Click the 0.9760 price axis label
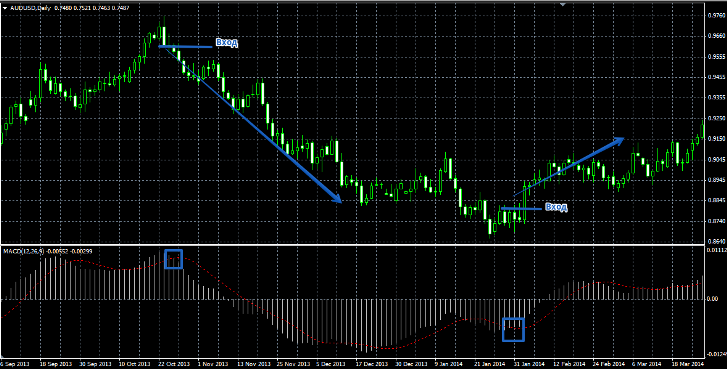The width and height of the screenshot is (727, 369). pyautogui.click(x=716, y=15)
